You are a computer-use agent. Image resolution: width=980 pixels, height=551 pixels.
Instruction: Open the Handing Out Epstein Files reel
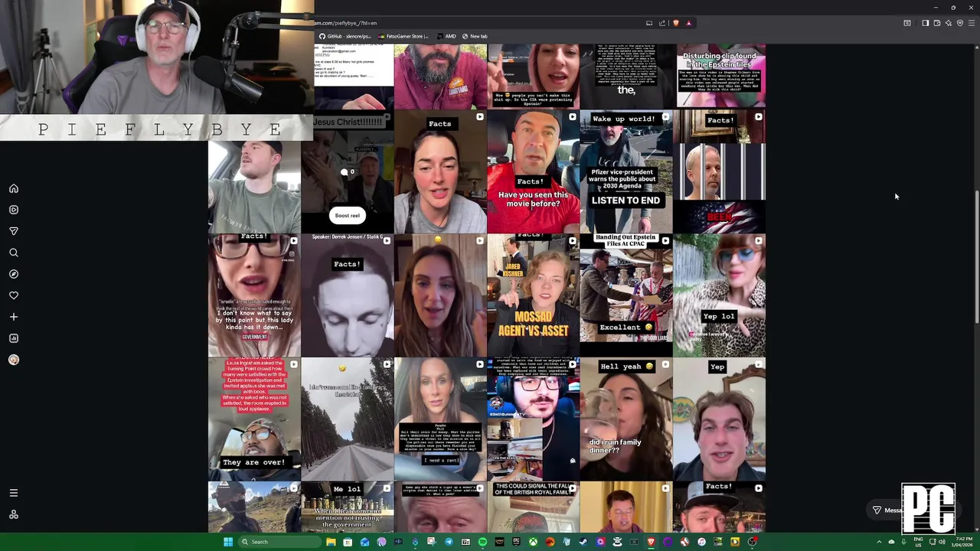click(626, 295)
